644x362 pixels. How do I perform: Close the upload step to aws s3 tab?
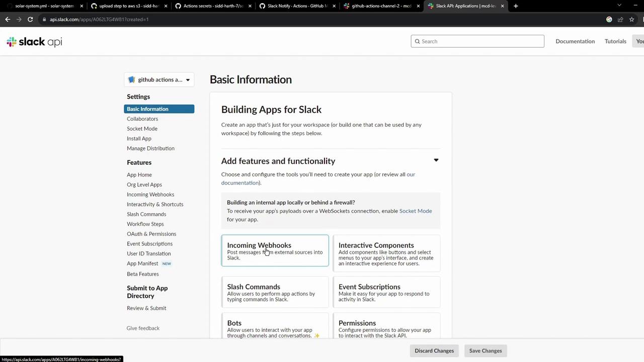166,6
